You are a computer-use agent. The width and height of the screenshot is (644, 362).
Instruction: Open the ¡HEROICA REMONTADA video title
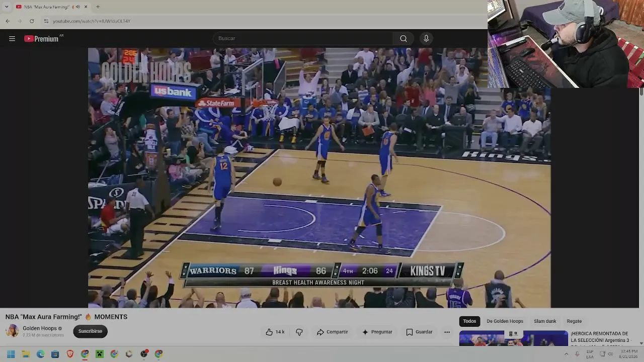click(x=600, y=337)
